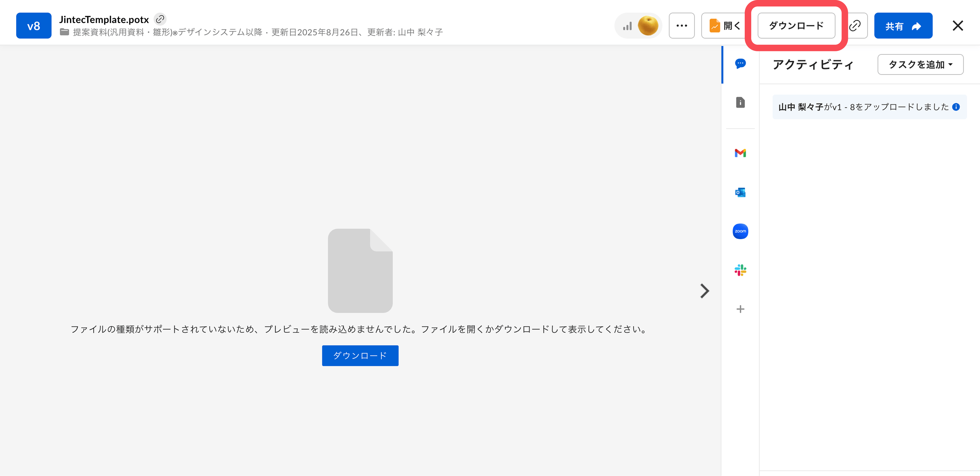This screenshot has width=980, height=476.
Task: Click the link icon beside Download button
Action: [x=855, y=26]
